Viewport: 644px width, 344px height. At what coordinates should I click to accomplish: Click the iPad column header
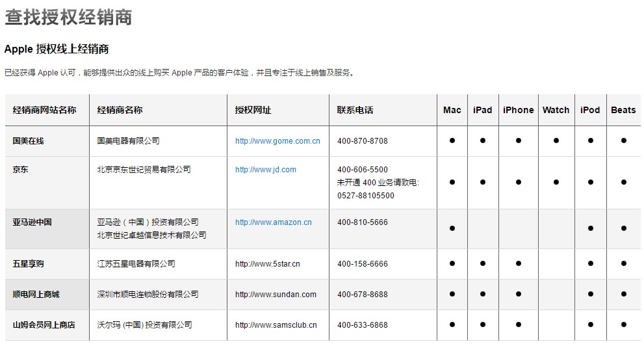point(483,110)
